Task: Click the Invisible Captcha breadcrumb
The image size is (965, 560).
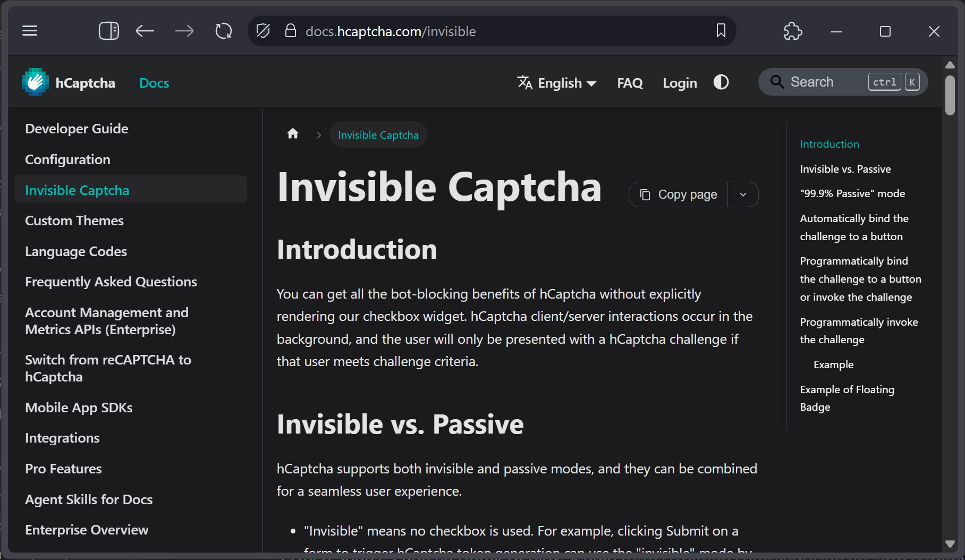Action: click(x=378, y=135)
